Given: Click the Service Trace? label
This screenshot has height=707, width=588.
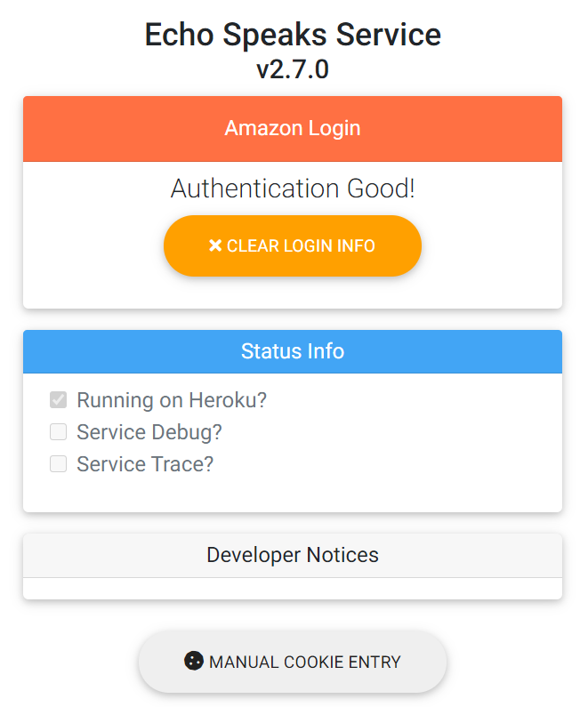Looking at the screenshot, I should click(x=145, y=464).
